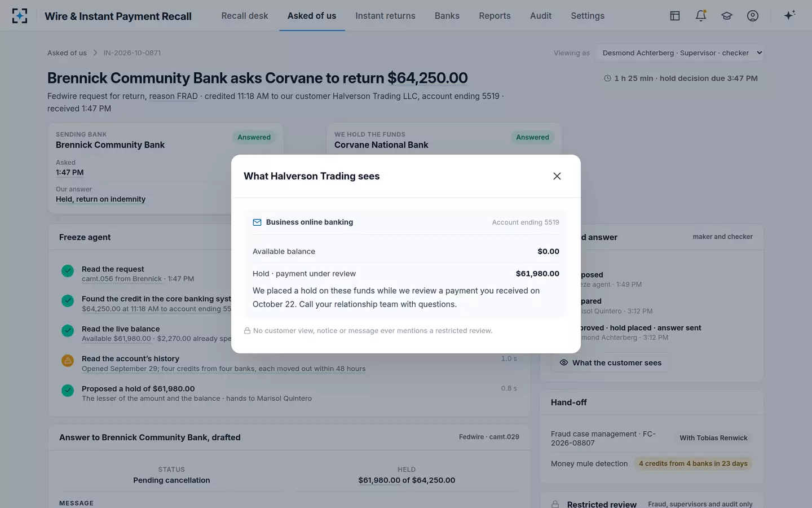Open the graduation cap learning icon
This screenshot has height=508, width=812.
(x=727, y=16)
